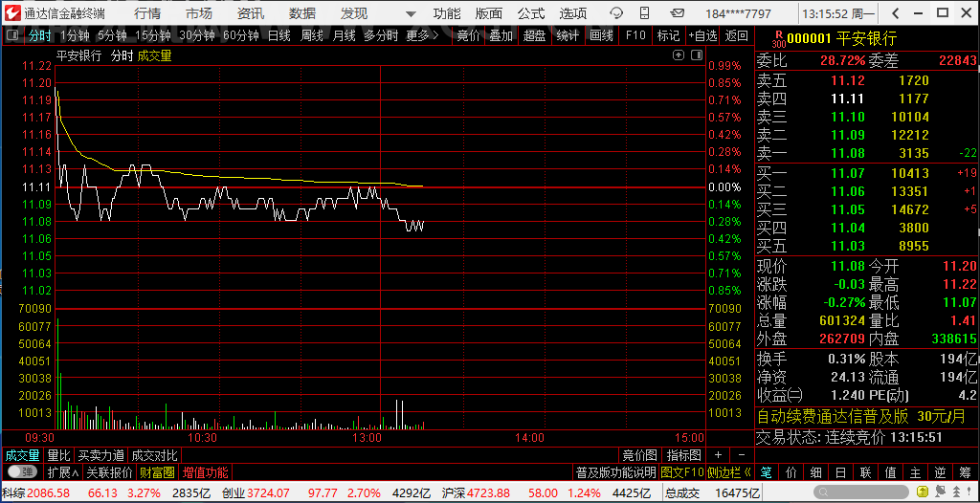Add stock via +自选 button
The image size is (980, 503).
(x=703, y=35)
